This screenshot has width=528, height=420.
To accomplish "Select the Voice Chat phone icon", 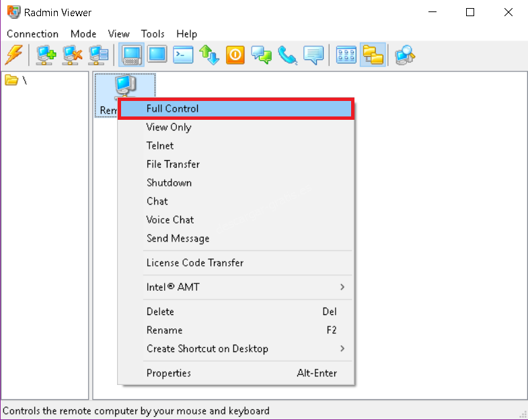I will tap(288, 55).
